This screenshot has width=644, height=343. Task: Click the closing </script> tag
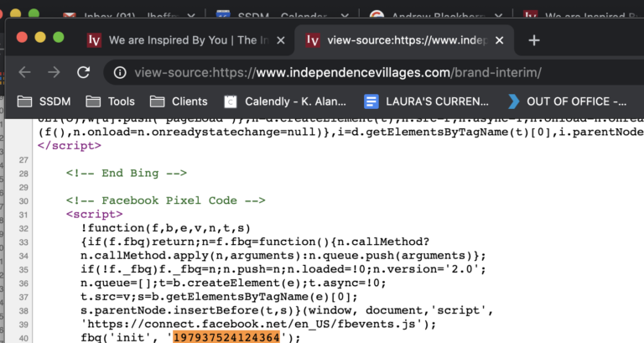(70, 146)
